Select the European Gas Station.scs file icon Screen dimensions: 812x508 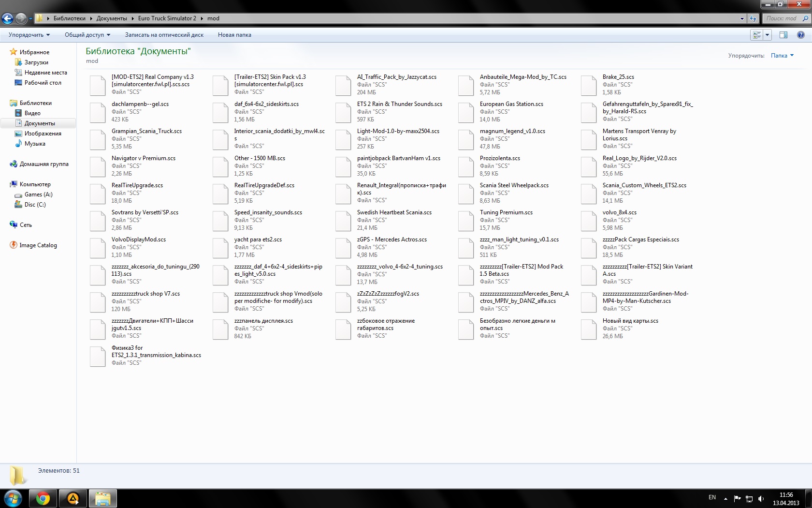coord(466,112)
